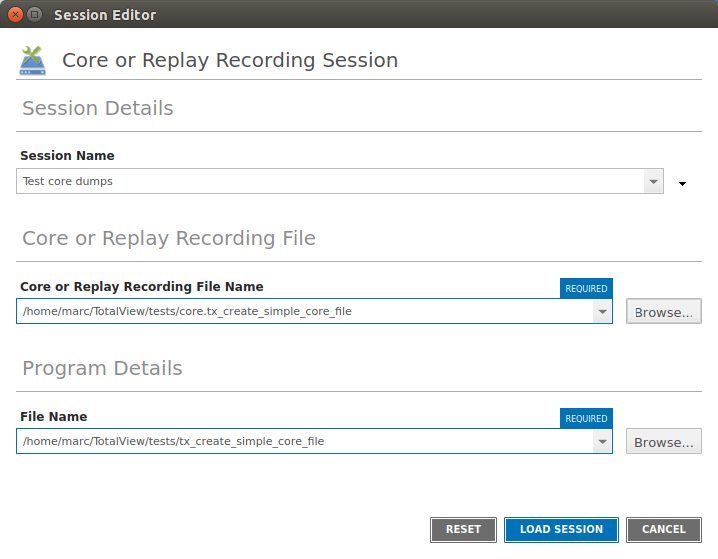Image resolution: width=718 pixels, height=559 pixels.
Task: Browse for the program file
Action: pyautogui.click(x=664, y=442)
